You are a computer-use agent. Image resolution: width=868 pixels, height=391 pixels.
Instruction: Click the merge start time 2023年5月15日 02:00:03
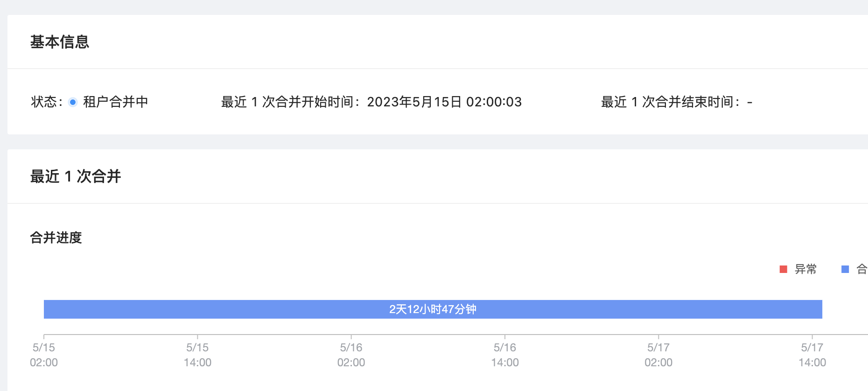click(444, 102)
